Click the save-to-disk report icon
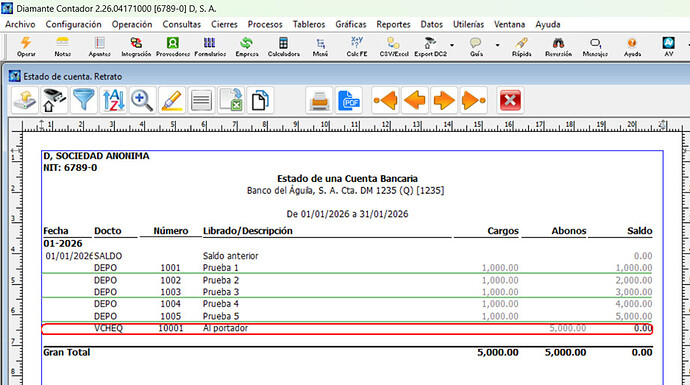690x385 pixels. [x=25, y=100]
